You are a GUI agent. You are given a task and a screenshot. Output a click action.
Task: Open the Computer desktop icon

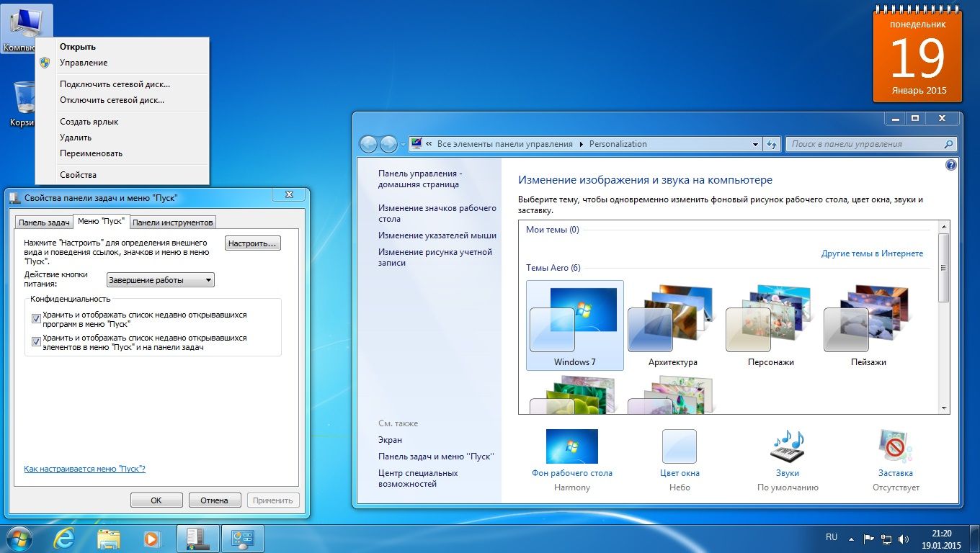[x=27, y=29]
